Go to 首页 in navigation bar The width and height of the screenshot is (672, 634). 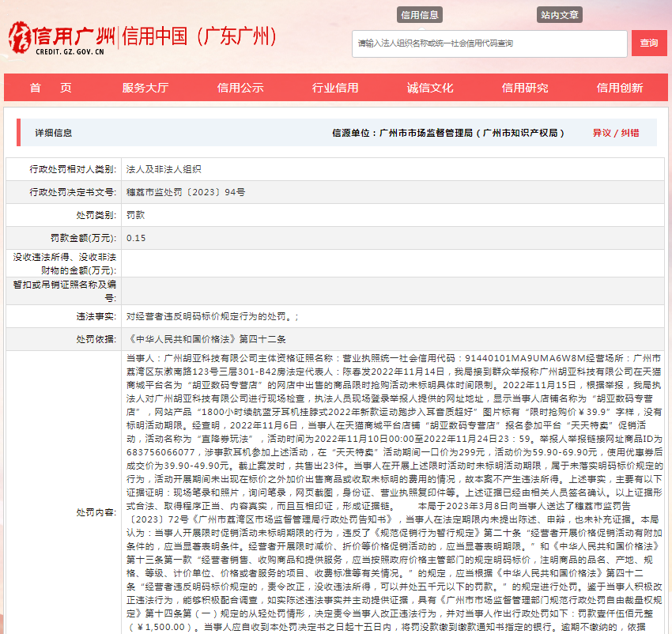coord(51,88)
